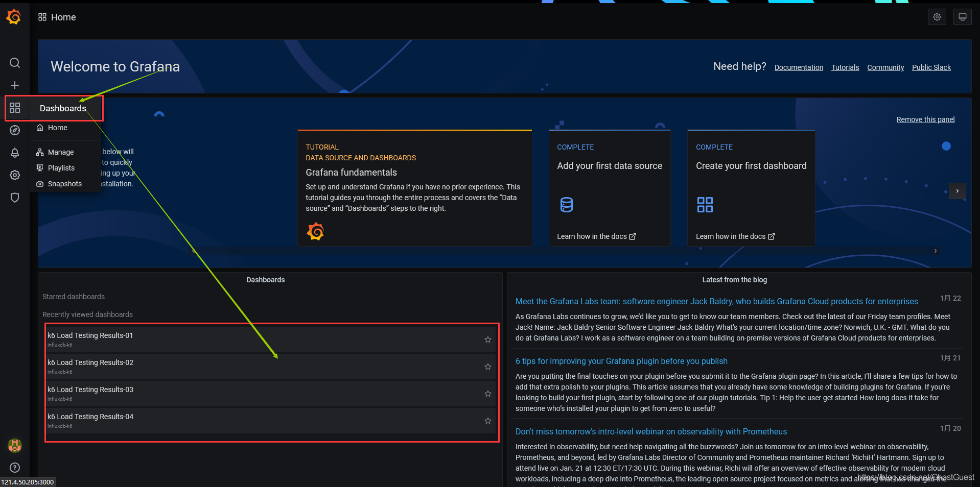Choose Manage in the Dashboards menu
This screenshot has width=980, height=487.
(61, 152)
